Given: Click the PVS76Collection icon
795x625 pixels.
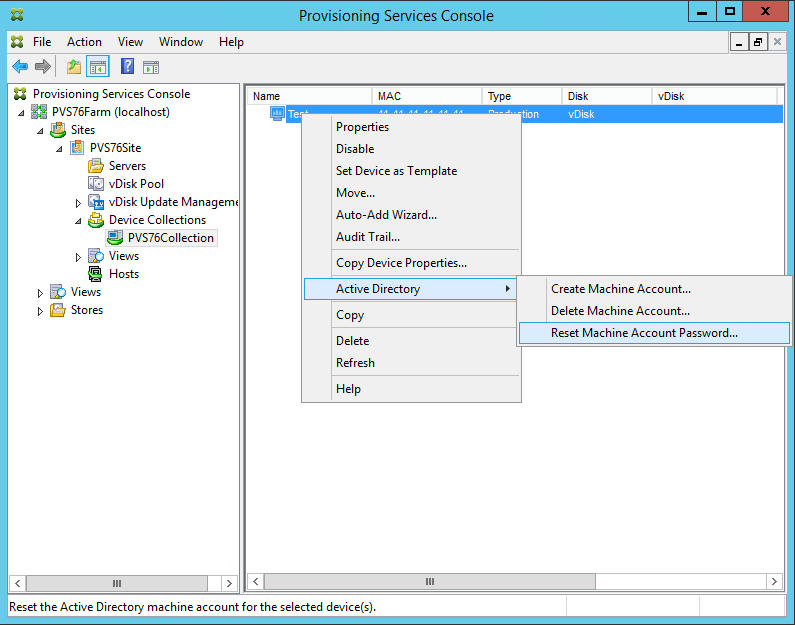Looking at the screenshot, I should (x=115, y=238).
